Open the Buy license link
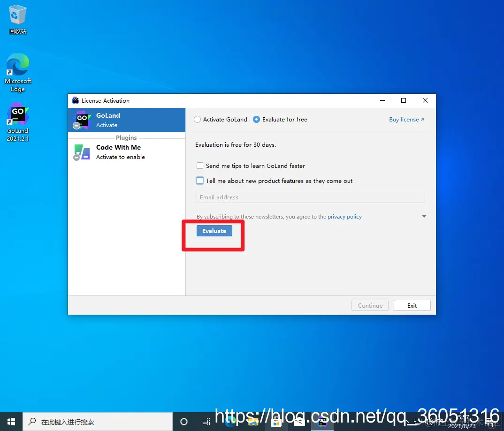 406,120
